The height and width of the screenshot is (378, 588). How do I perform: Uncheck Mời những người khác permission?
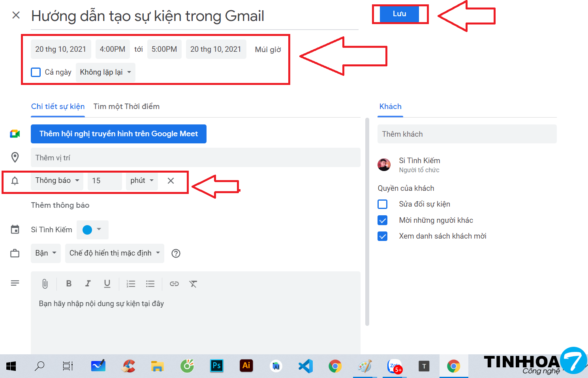[x=382, y=220]
